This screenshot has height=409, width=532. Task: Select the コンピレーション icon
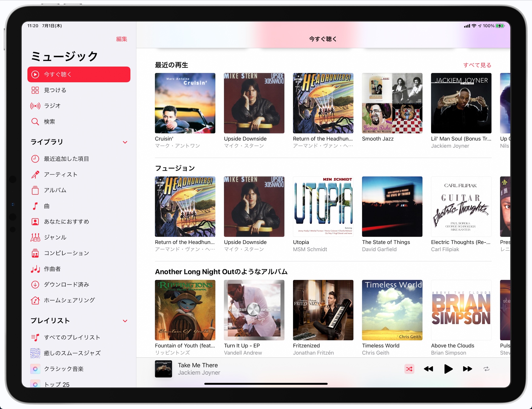pos(35,253)
